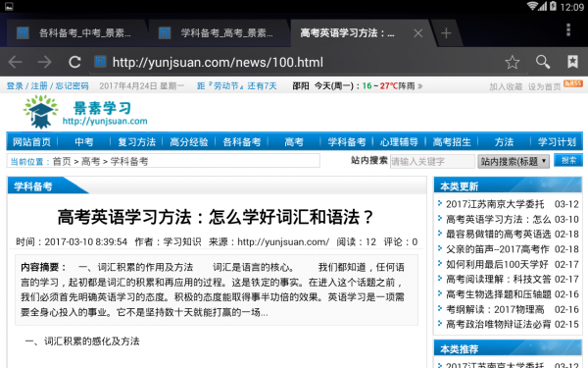The height and width of the screenshot is (368, 588).
Task: Close the 高考英语学习方法 tab
Action: (418, 33)
